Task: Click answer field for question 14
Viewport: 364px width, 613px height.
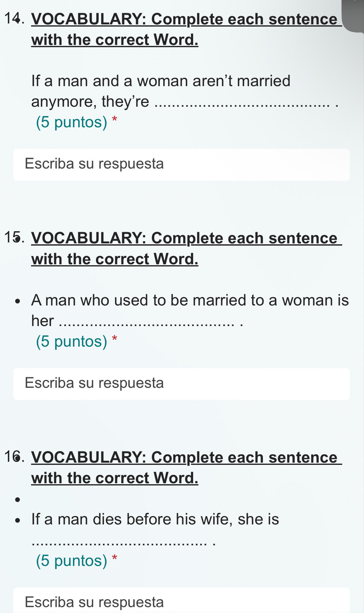Action: [182, 165]
